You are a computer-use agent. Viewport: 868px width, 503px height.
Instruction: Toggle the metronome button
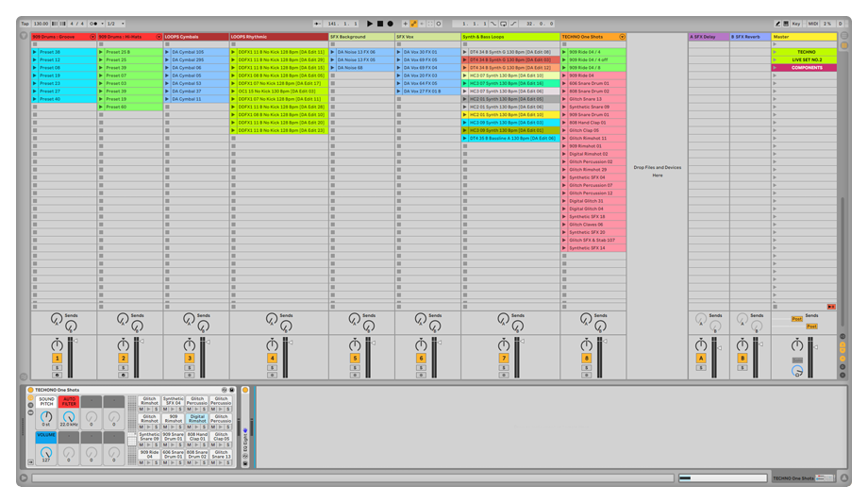click(x=93, y=24)
